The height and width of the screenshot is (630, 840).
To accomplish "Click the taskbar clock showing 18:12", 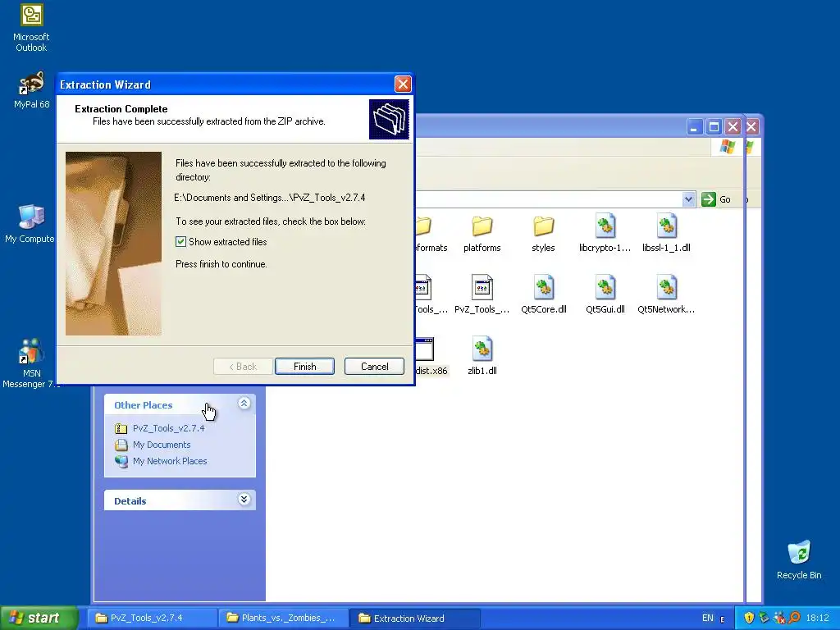I will [817, 618].
